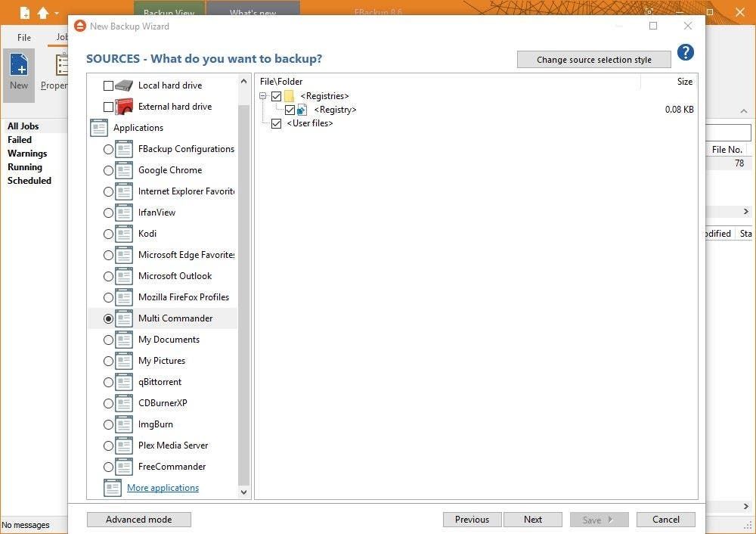The height and width of the screenshot is (534, 756).
Task: Click the Microsoft Outlook plugin icon
Action: (x=124, y=276)
